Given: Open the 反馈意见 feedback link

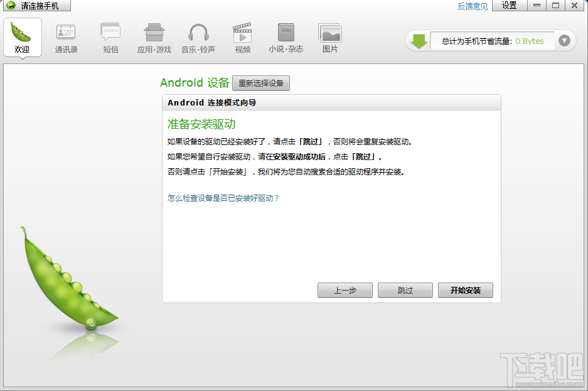Looking at the screenshot, I should [473, 6].
